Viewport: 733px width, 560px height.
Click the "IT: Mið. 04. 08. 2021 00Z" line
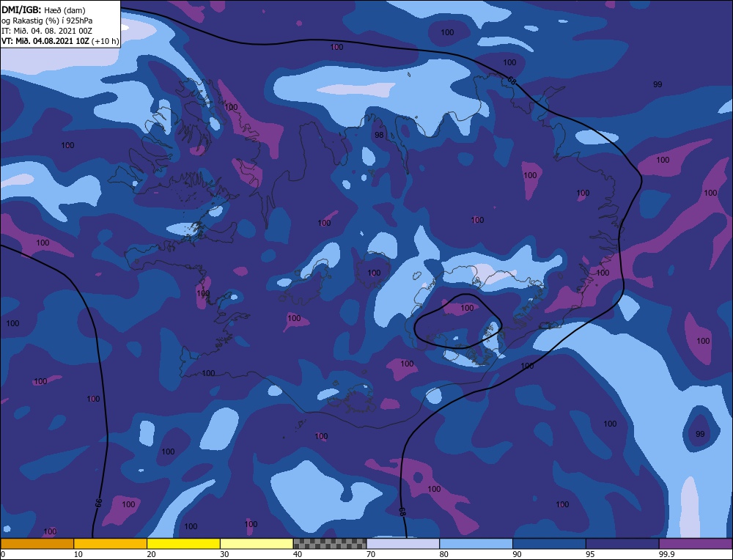(47, 31)
